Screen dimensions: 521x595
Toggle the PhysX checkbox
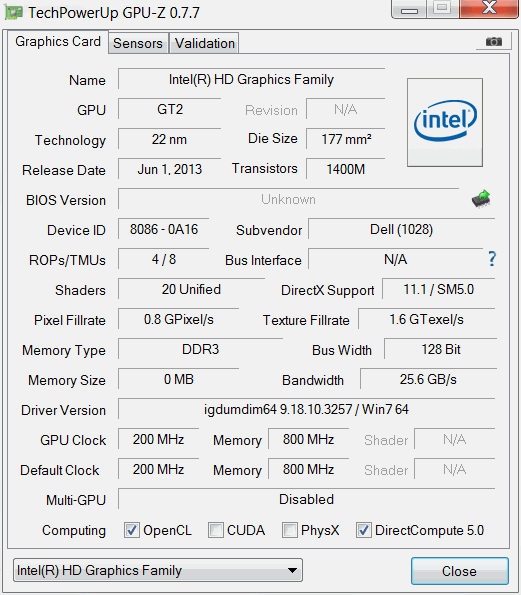coord(290,530)
